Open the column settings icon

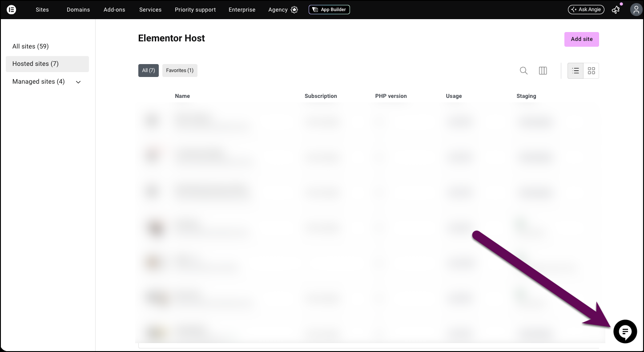coord(543,71)
